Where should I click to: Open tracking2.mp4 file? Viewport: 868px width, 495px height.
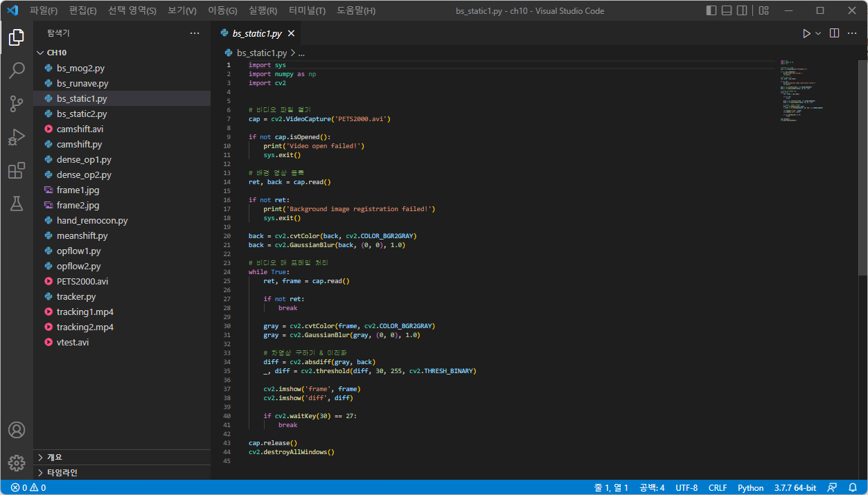(x=122, y=327)
